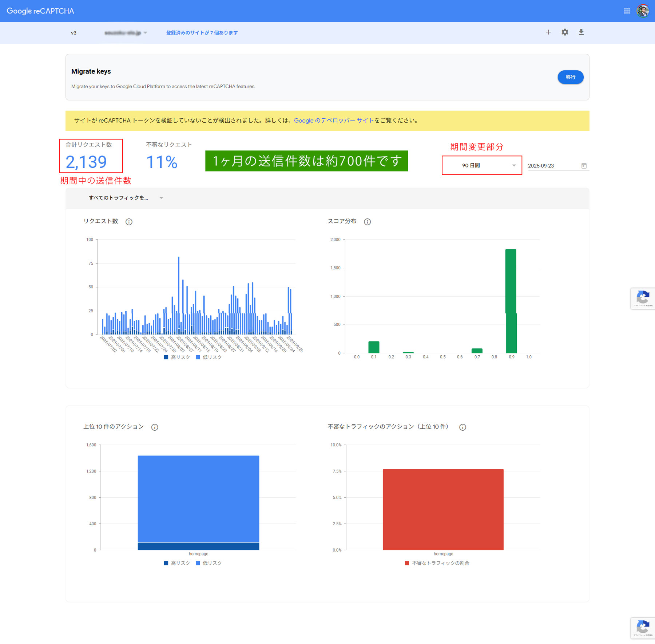Screen dimensions: 655x644
Task: Click 登録済みのサイトが 7 個あります link
Action: point(202,33)
